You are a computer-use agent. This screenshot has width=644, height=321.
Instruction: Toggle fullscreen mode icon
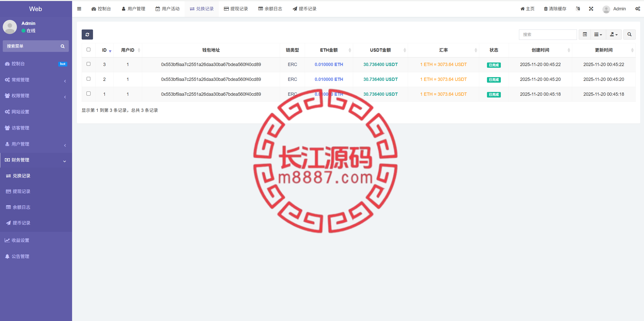pos(591,9)
